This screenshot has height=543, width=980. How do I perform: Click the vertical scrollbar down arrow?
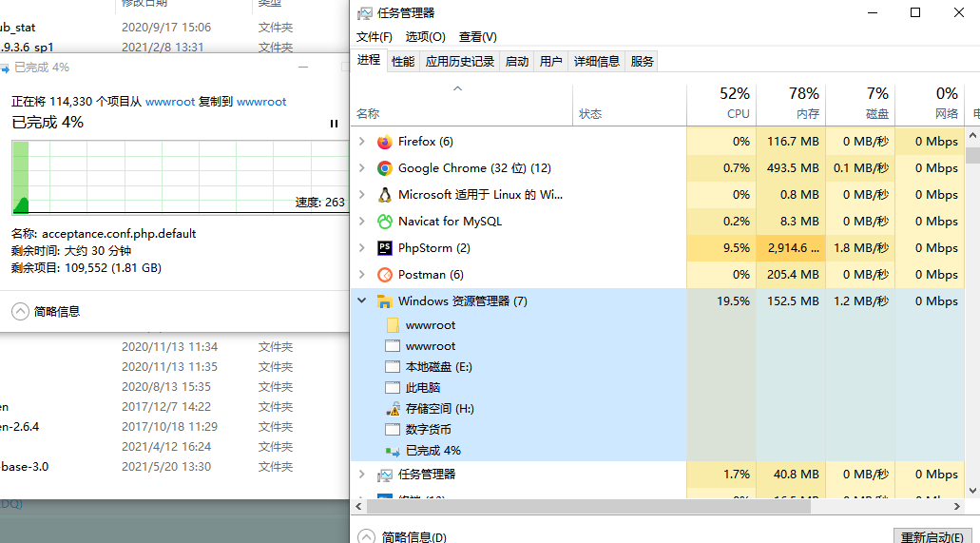click(972, 491)
